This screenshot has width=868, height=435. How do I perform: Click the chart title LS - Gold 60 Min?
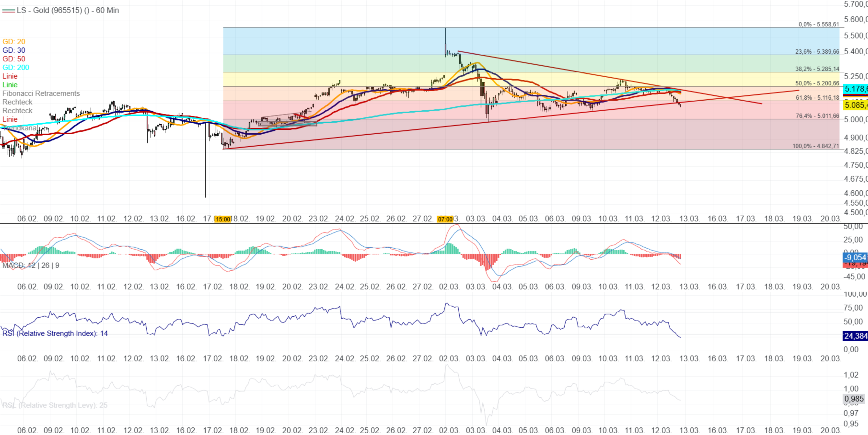click(x=67, y=10)
